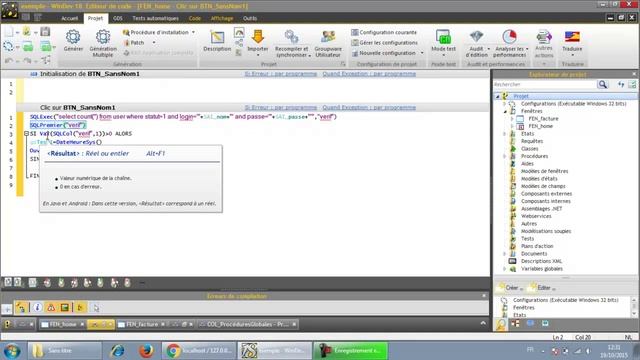Image resolution: width=640 pixels, height=360 pixels.
Task: Open 'Sans titre' folder taskbar item
Action: point(64,351)
